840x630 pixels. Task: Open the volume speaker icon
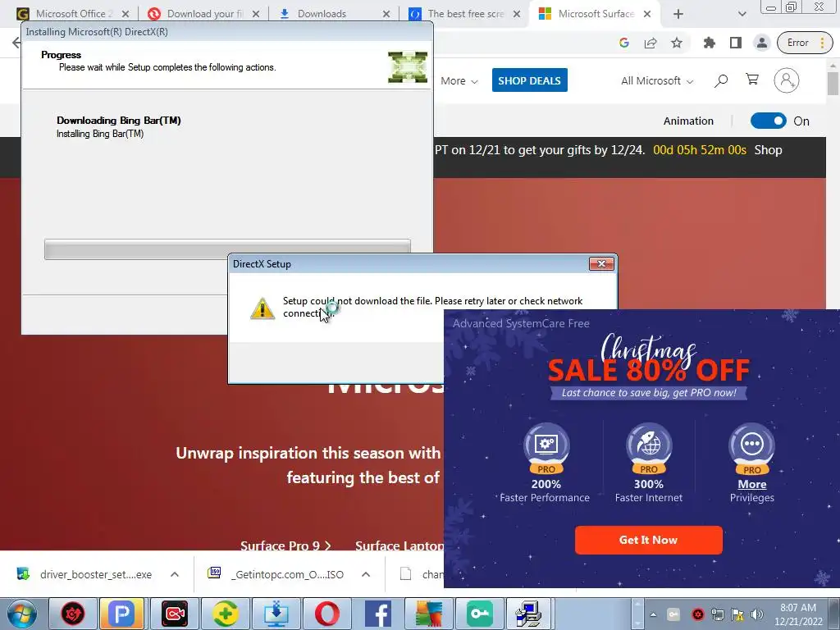click(x=757, y=614)
